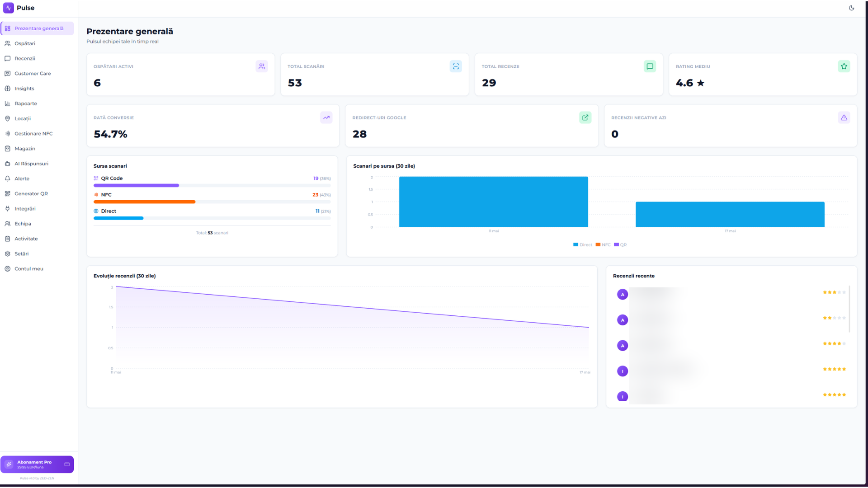
Task: Toggle the Direct legend in scans chart
Action: (582, 245)
